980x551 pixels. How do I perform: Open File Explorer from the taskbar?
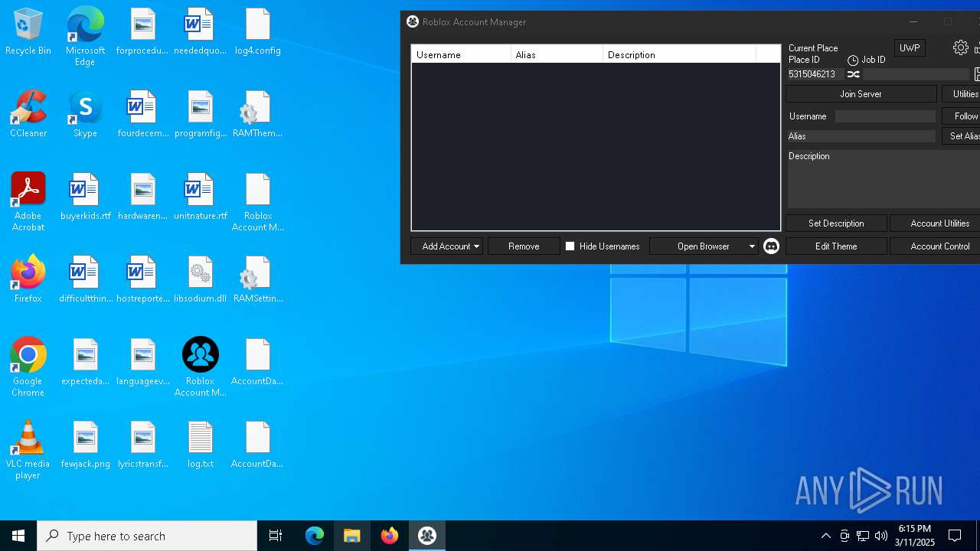click(x=352, y=536)
